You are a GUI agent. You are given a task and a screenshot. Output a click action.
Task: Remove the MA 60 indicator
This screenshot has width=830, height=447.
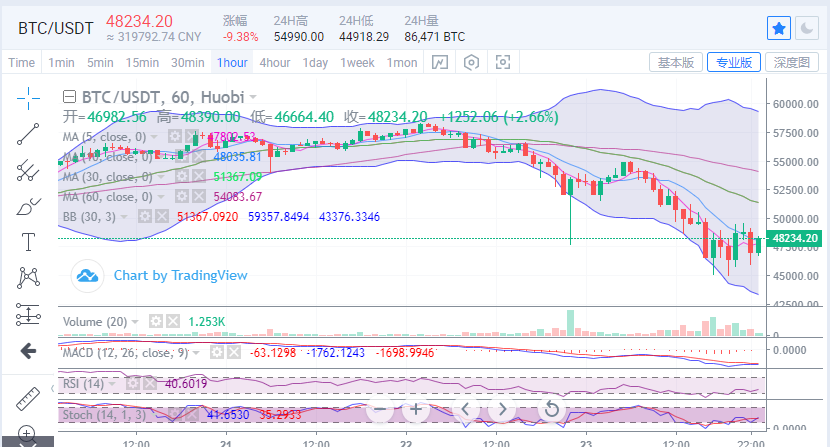(x=199, y=196)
